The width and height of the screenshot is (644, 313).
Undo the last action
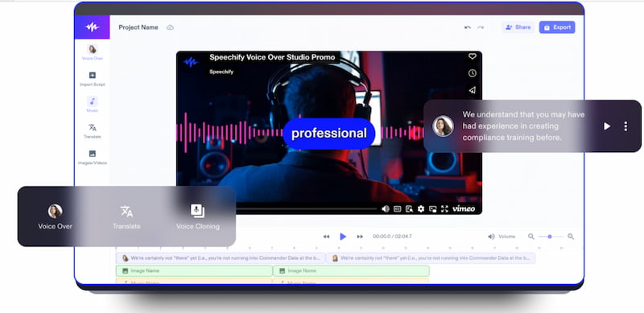click(468, 27)
